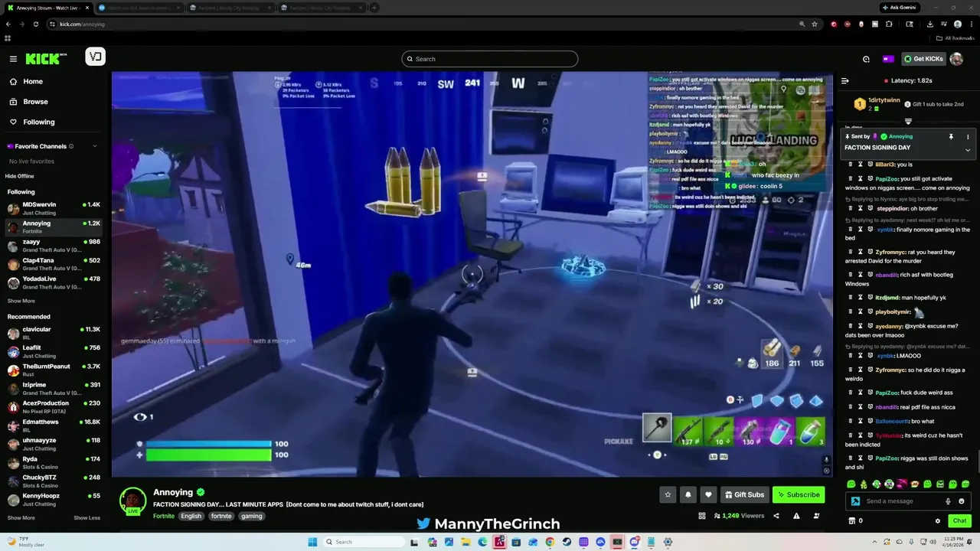Open All Bookmarks folder
This screenshot has height=551, width=980.
(x=955, y=37)
